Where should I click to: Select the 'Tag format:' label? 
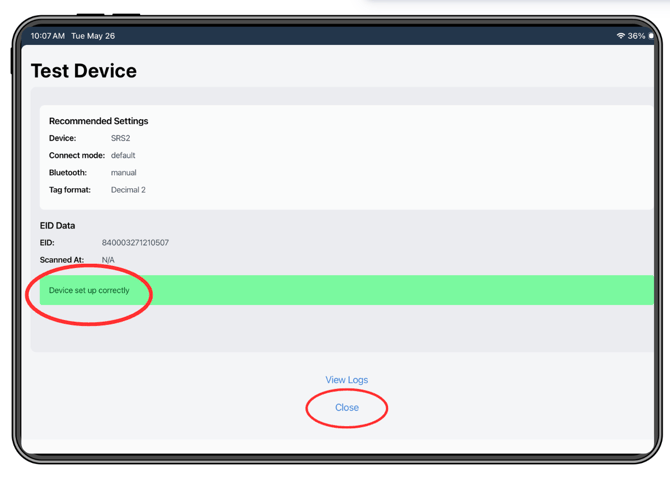[x=70, y=190]
